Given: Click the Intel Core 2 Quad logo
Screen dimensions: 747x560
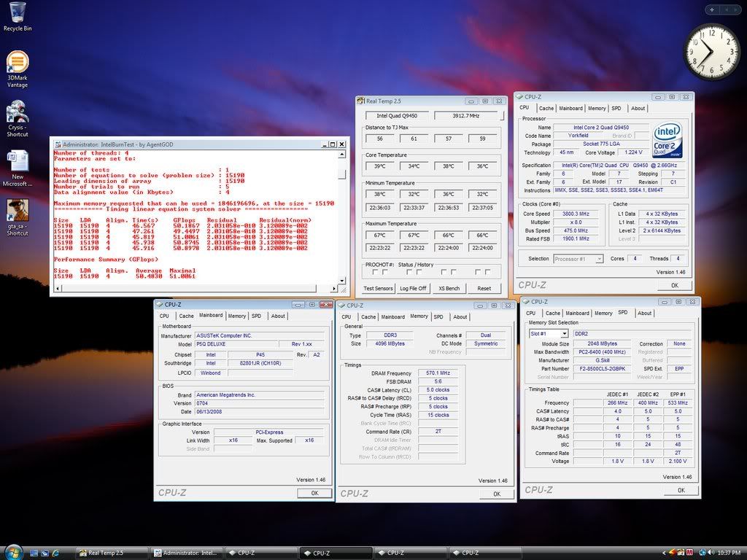Looking at the screenshot, I should [x=667, y=140].
